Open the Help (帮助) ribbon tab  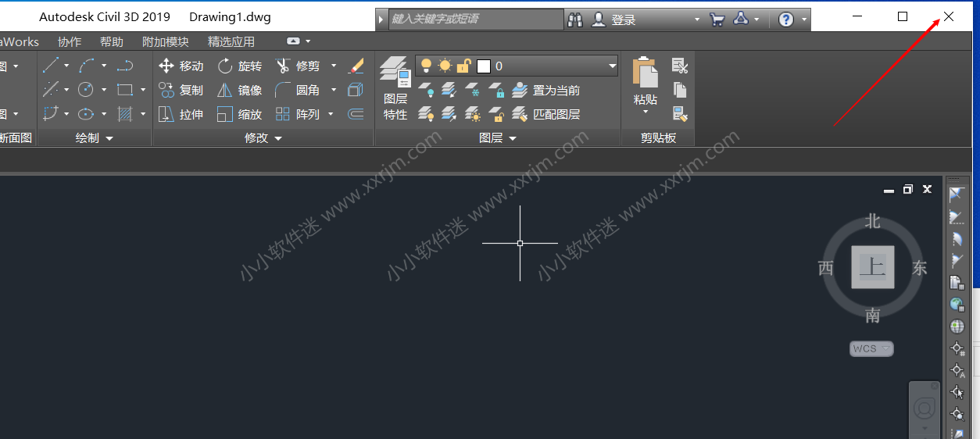112,41
